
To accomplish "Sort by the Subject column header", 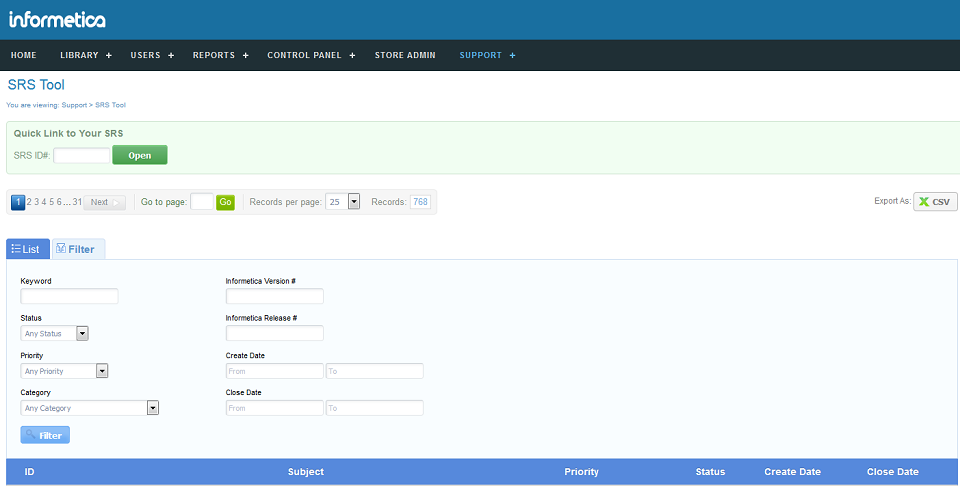I will point(306,472).
